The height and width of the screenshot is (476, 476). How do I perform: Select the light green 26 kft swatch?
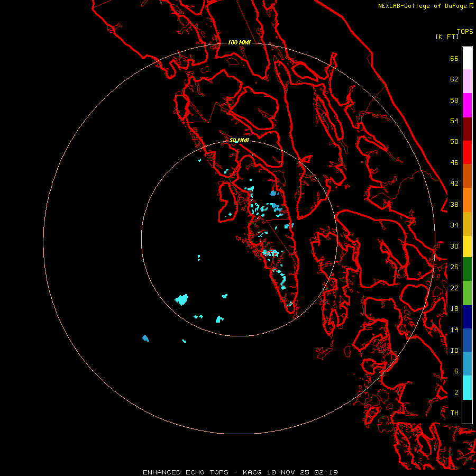467,293
